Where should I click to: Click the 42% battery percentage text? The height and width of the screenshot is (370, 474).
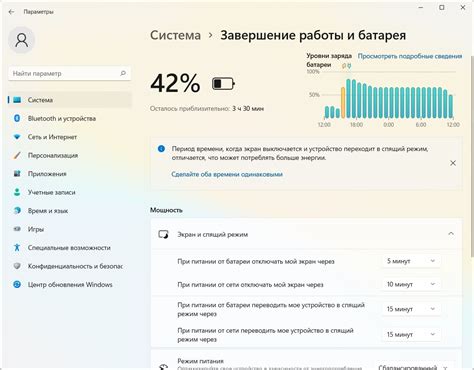click(175, 83)
